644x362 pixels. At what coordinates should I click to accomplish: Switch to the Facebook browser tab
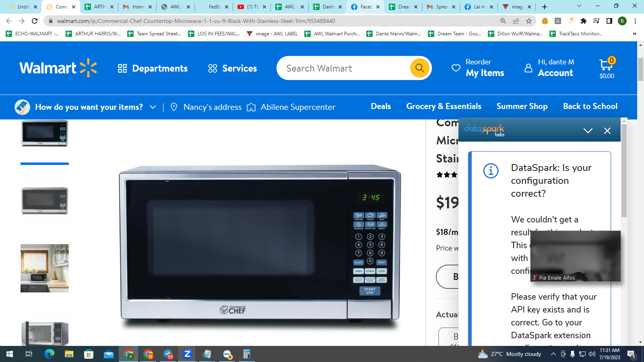(x=365, y=7)
